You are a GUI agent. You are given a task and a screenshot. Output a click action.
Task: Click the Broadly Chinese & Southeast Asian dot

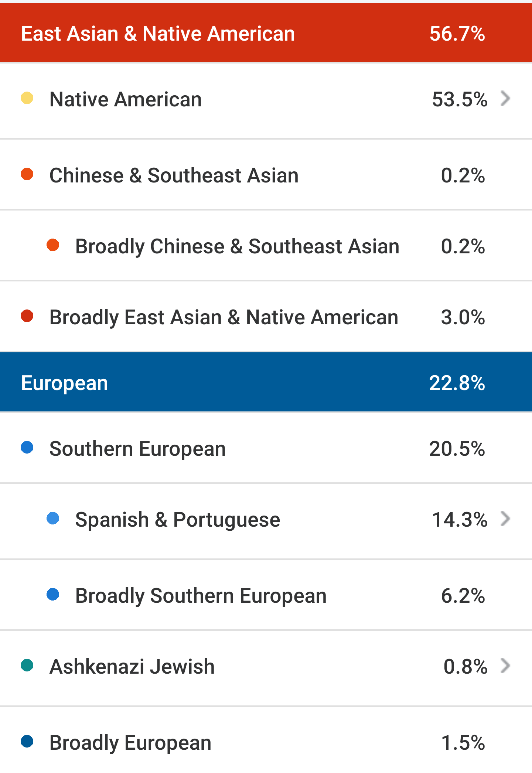tap(53, 245)
